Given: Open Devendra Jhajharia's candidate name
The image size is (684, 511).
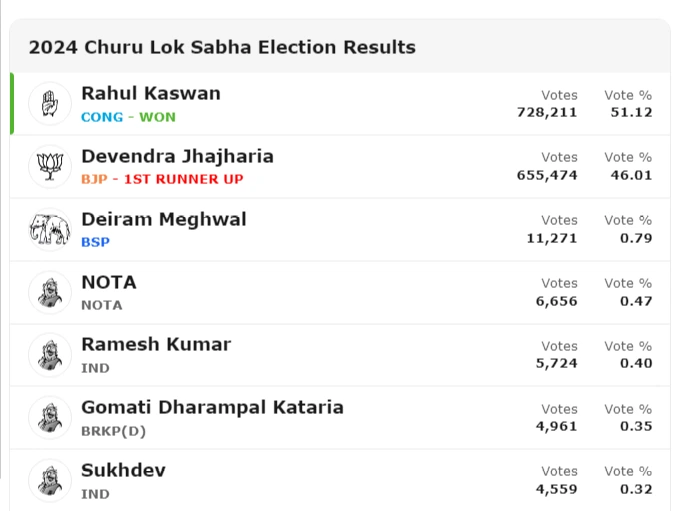Looking at the screenshot, I should pos(177,156).
